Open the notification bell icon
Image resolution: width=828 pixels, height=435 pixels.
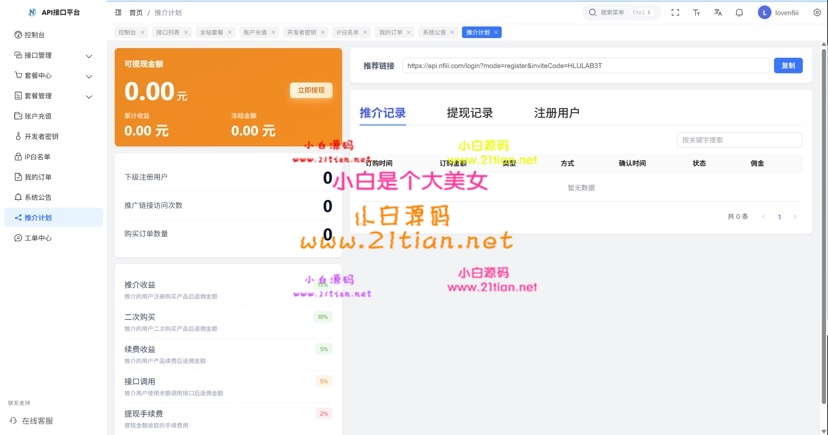(x=739, y=13)
